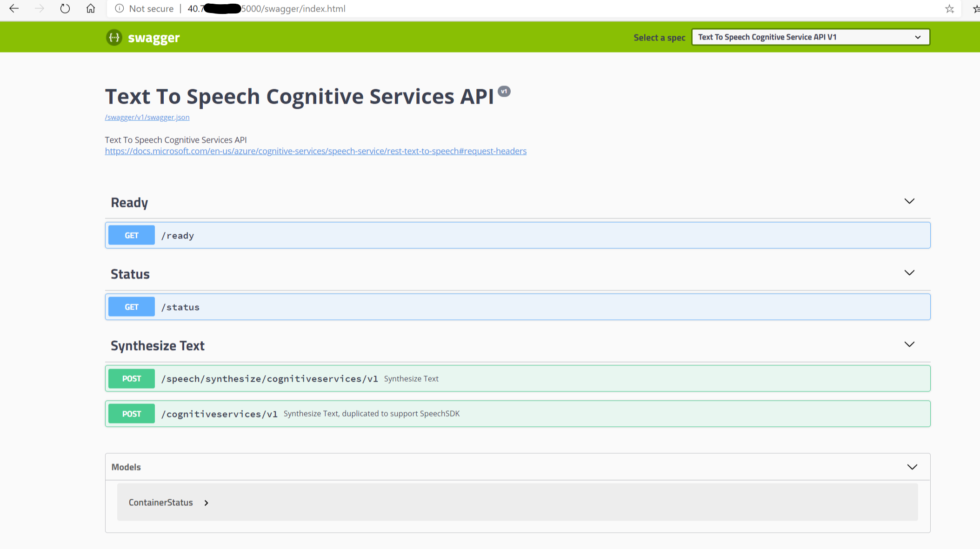
Task: Expand the ContainerStatus model arrow
Action: 206,503
